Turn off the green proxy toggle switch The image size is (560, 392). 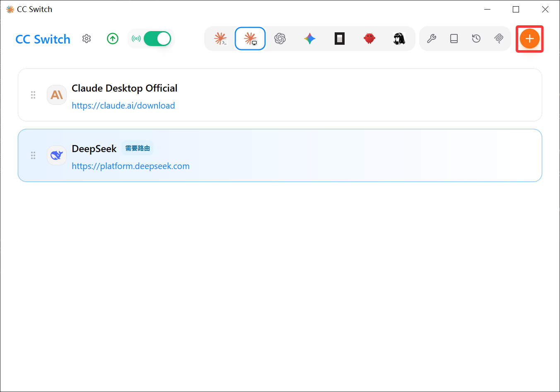click(x=157, y=39)
